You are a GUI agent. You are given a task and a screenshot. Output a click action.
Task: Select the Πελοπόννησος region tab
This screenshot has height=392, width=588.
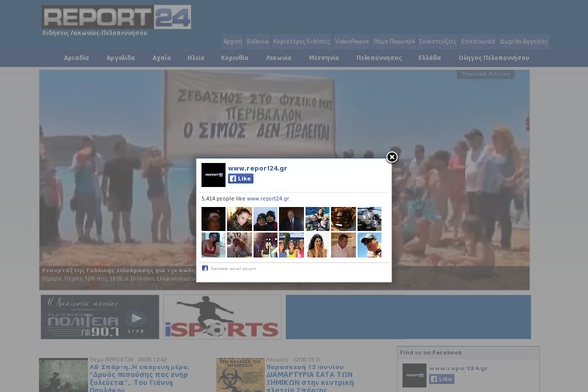pyautogui.click(x=378, y=58)
